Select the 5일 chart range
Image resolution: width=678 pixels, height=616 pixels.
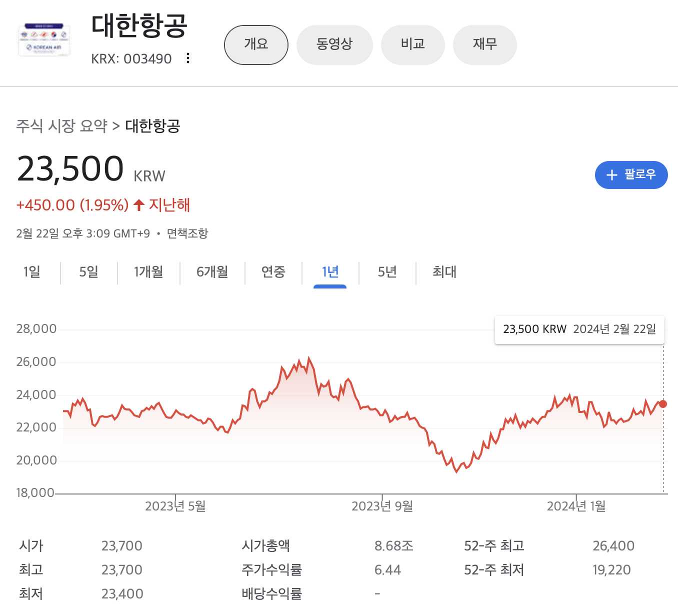coord(88,272)
